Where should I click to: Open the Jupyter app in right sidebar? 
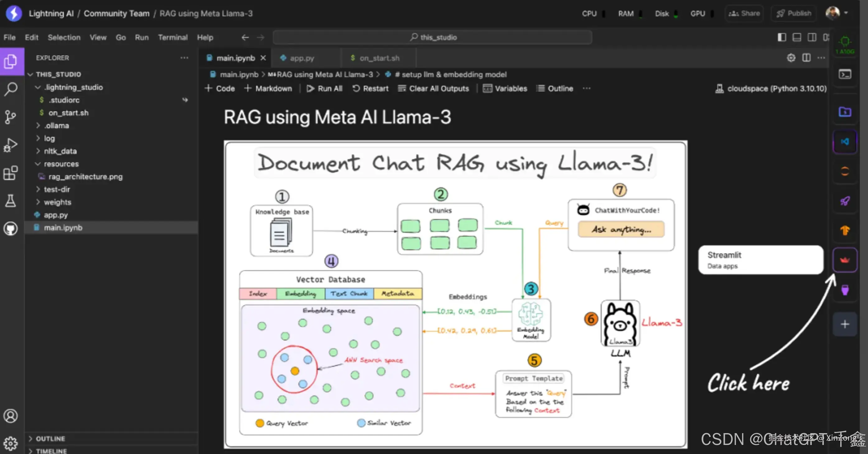tap(845, 171)
